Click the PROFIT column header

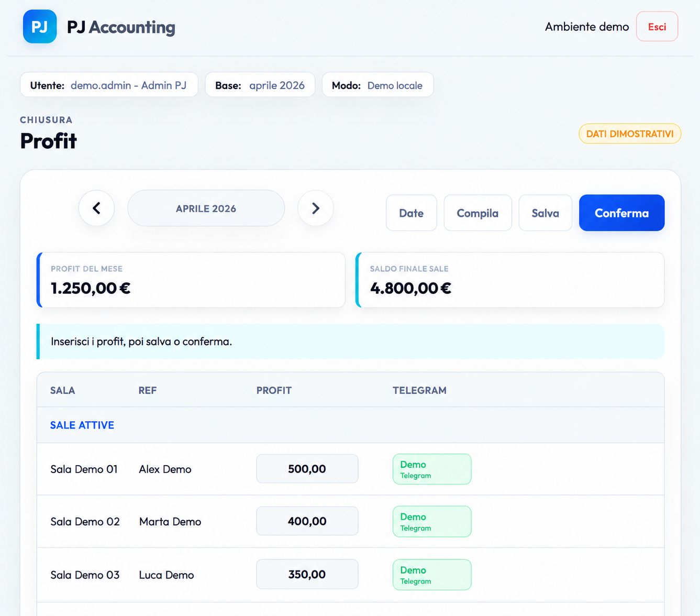pyautogui.click(x=274, y=390)
